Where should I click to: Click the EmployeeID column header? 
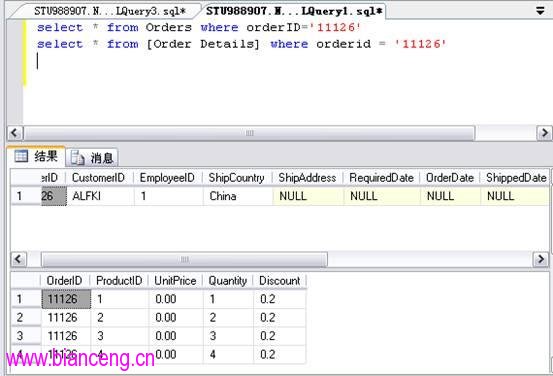click(x=168, y=178)
